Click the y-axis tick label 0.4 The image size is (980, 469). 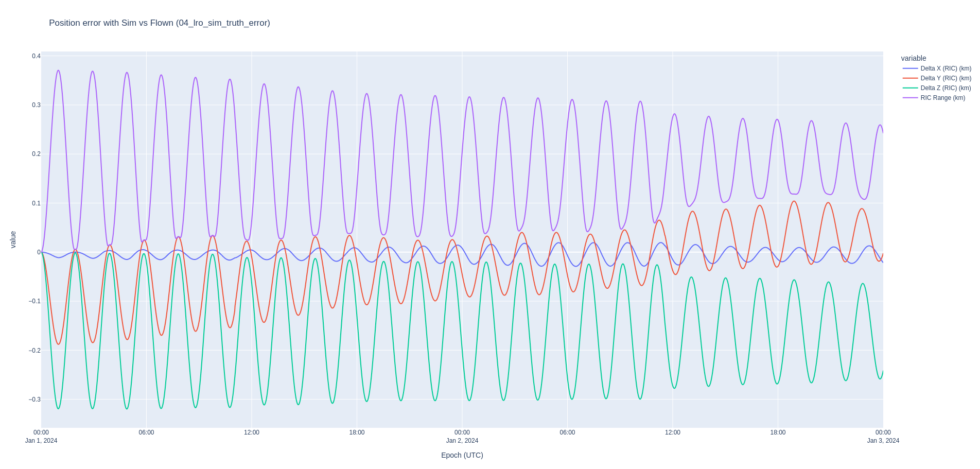pos(37,56)
